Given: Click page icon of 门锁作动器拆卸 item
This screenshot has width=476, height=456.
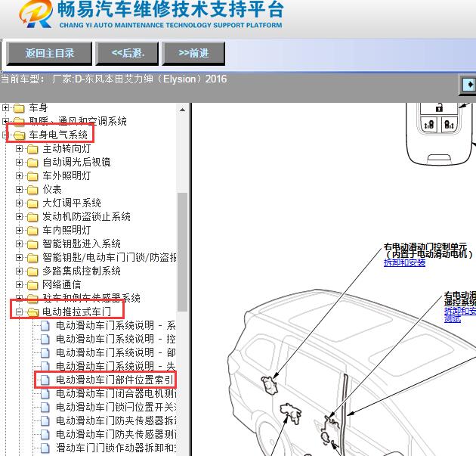Looking at the screenshot, I should tap(45, 448).
